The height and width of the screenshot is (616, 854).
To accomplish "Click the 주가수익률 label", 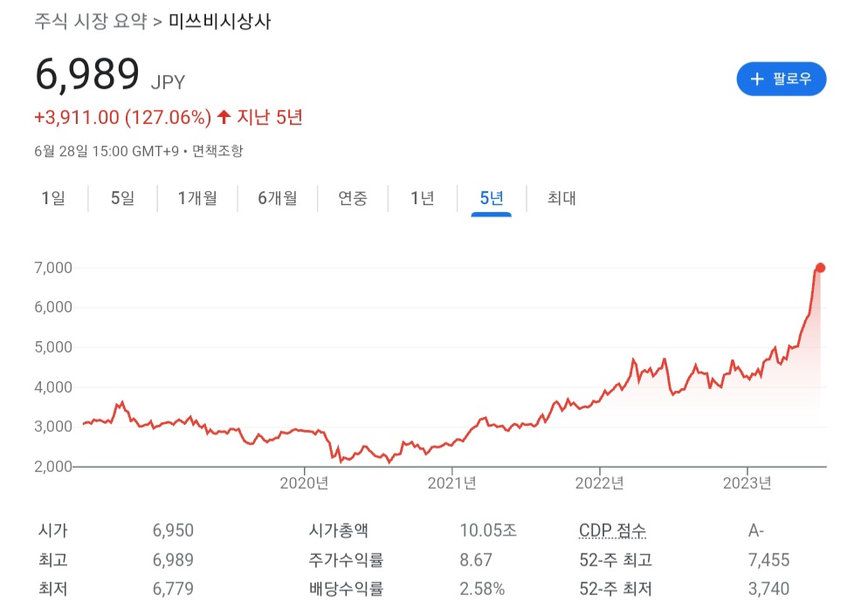I will [346, 560].
